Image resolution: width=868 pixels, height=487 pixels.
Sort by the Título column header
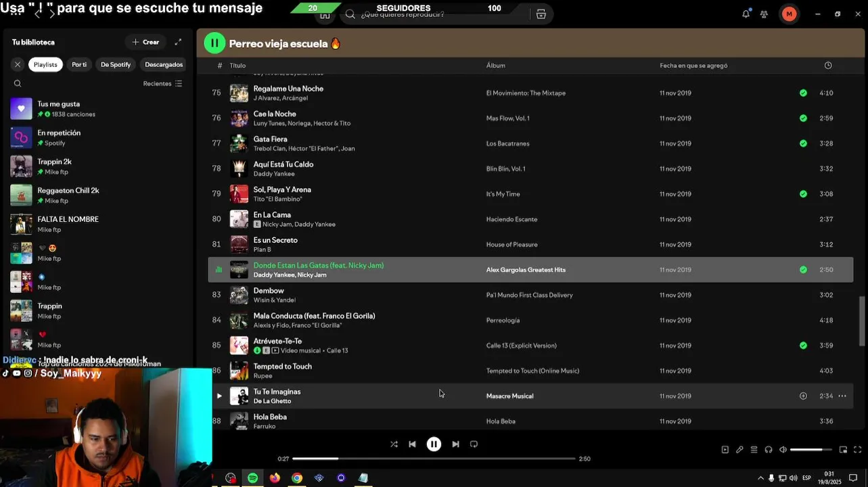pos(237,66)
